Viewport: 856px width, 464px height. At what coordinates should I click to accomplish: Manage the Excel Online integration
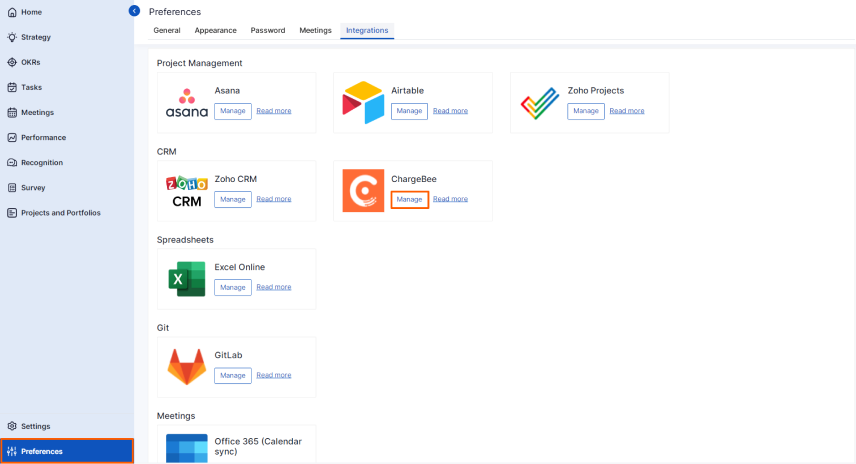click(x=233, y=287)
